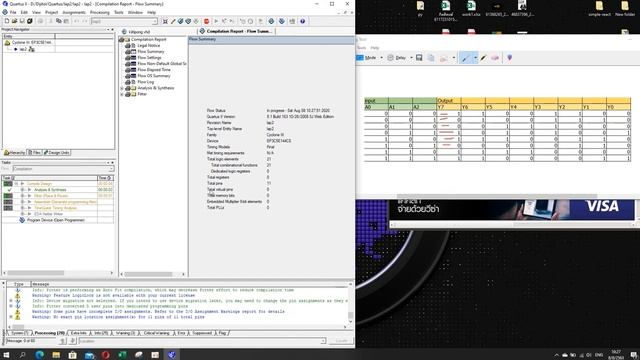The width and height of the screenshot is (640, 360).
Task: Select Flow Settings in report tree
Action: point(149,58)
